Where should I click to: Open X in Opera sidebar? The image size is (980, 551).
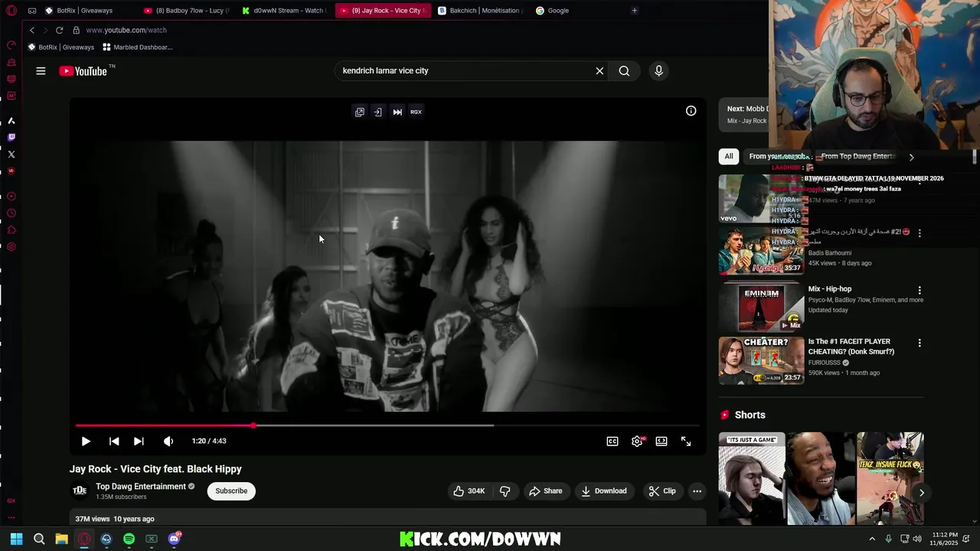point(11,155)
